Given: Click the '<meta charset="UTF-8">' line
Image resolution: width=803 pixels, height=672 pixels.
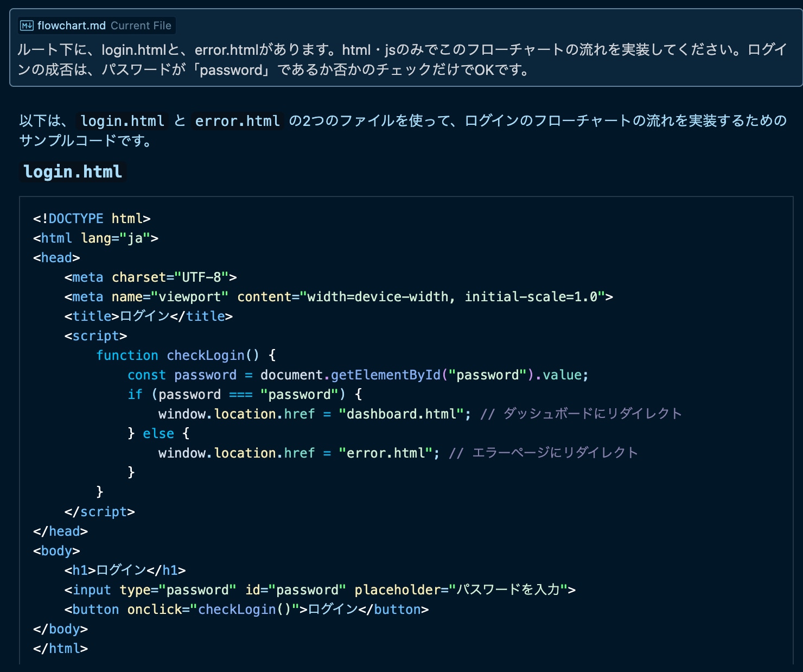Looking at the screenshot, I should point(151,277).
